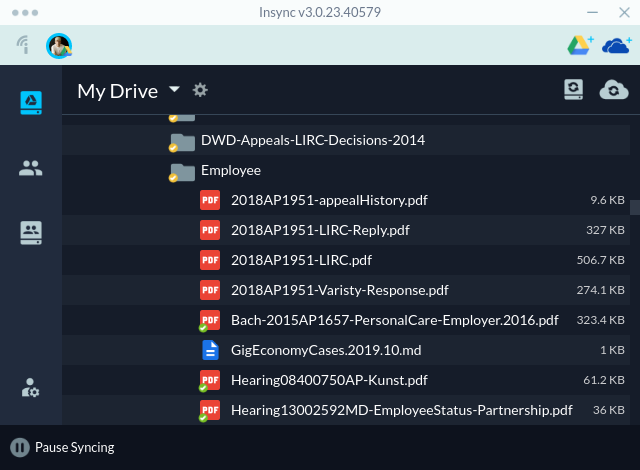Click the 61.2 KB size value
The image size is (640, 470).
(604, 380)
